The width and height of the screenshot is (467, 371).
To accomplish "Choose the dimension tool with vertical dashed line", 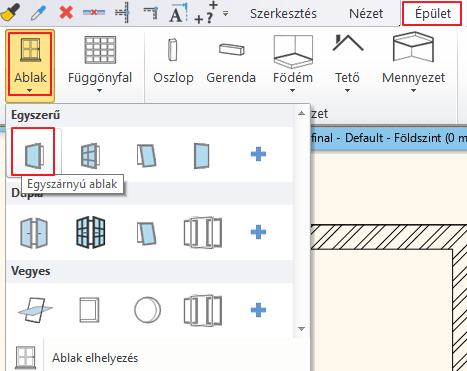I will click(122, 13).
